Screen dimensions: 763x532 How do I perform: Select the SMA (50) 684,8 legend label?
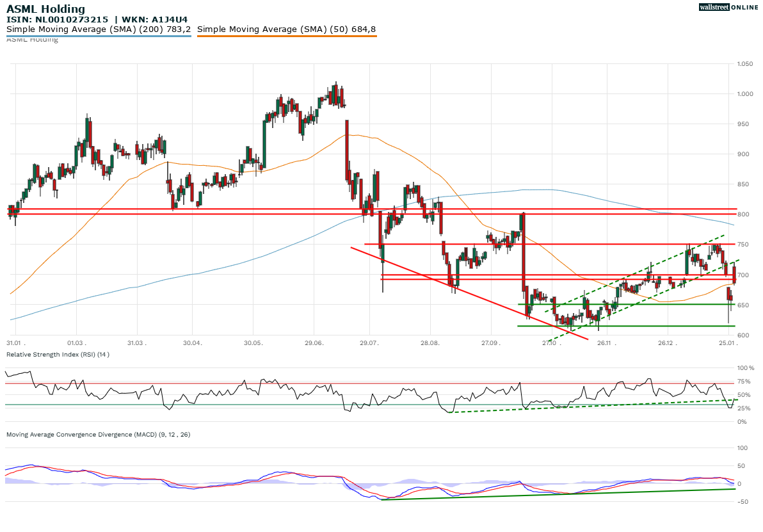coord(287,29)
